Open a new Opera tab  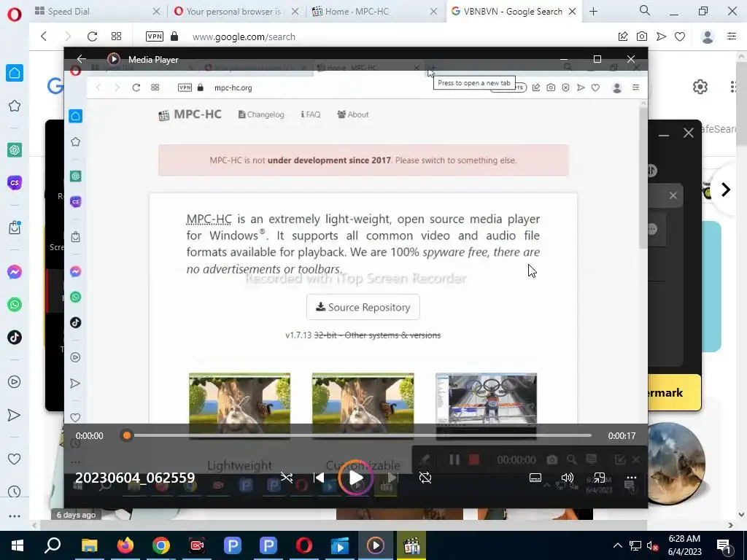(593, 12)
